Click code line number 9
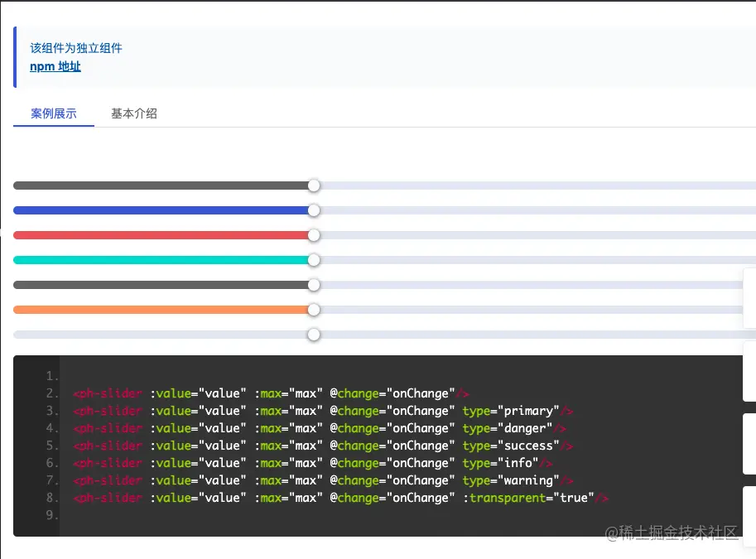The image size is (756, 559). coord(52,515)
